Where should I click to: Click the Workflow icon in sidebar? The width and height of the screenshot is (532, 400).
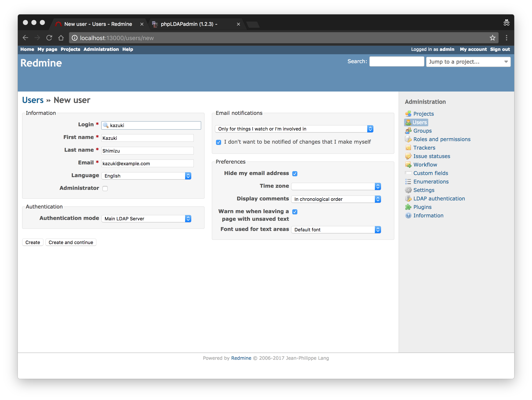[x=408, y=165]
